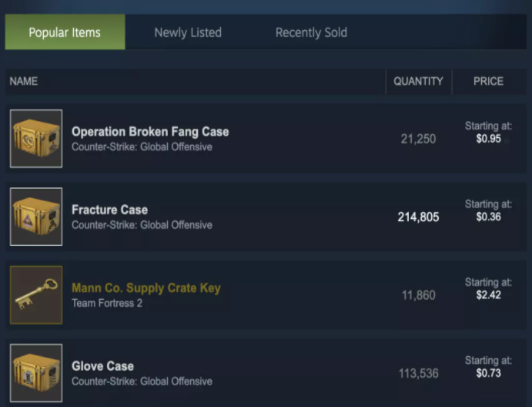Open the Fracture Case listing title

(x=109, y=210)
